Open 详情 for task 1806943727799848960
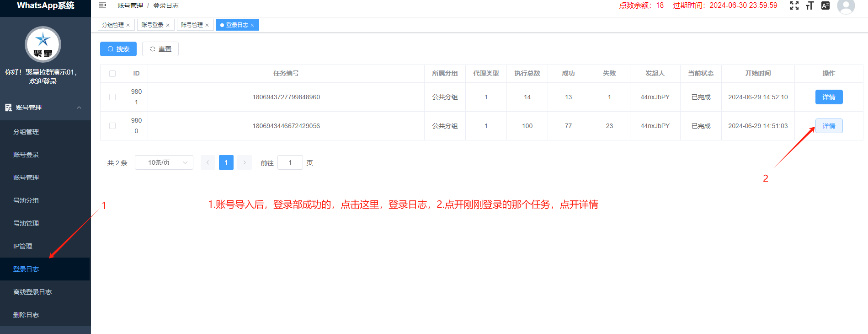 tap(829, 97)
